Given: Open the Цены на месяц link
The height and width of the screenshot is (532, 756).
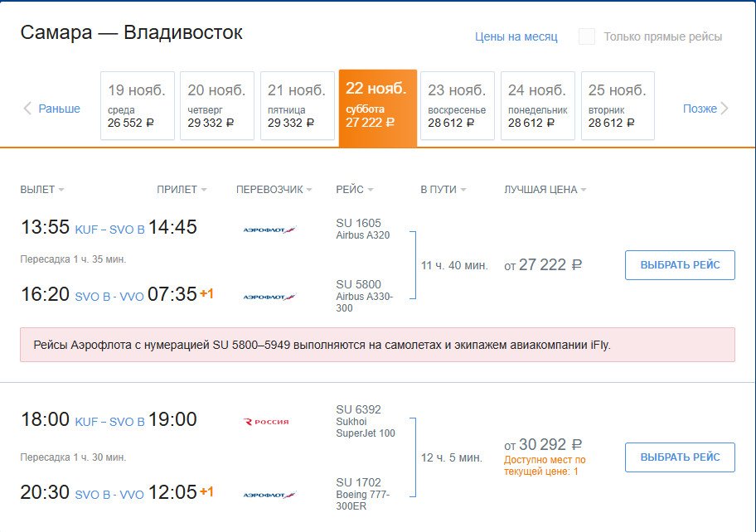Looking at the screenshot, I should click(x=516, y=37).
